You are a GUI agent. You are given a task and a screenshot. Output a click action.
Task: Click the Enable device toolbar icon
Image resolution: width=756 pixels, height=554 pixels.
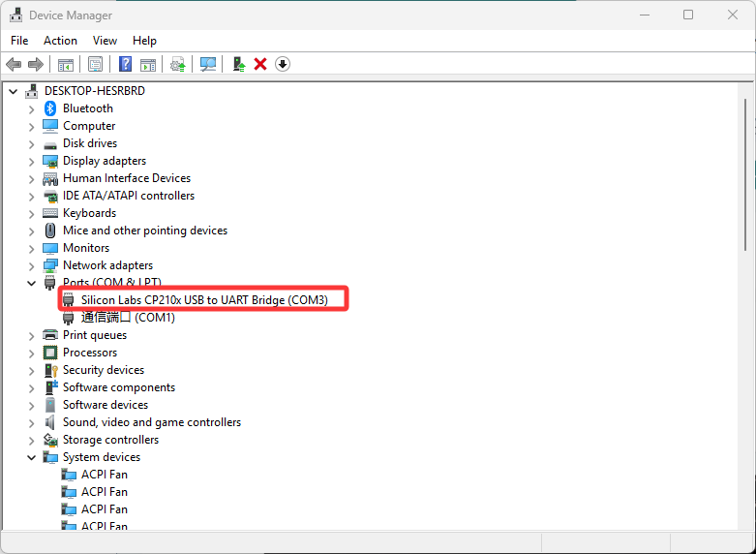(x=239, y=64)
